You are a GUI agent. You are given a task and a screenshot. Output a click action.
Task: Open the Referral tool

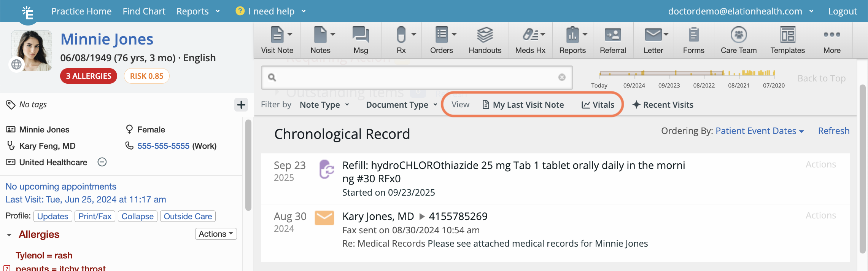pos(612,40)
